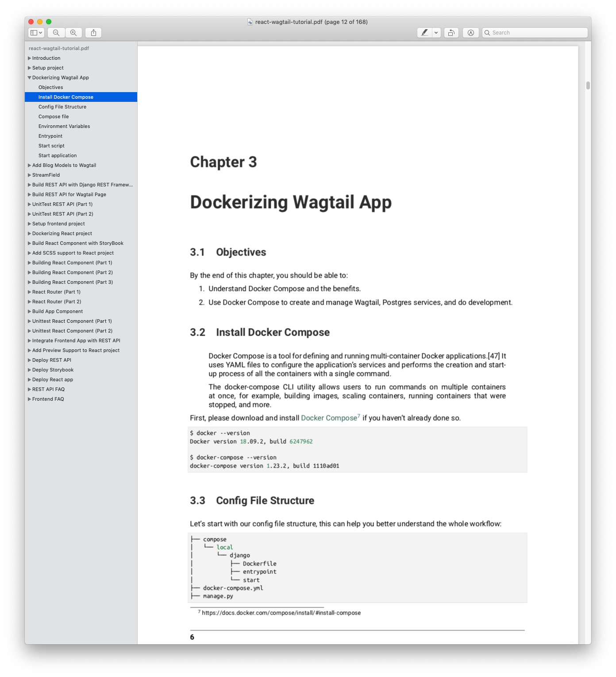Viewport: 616px width, 677px height.
Task: Select Building React Component (Part 2)
Action: point(81,272)
